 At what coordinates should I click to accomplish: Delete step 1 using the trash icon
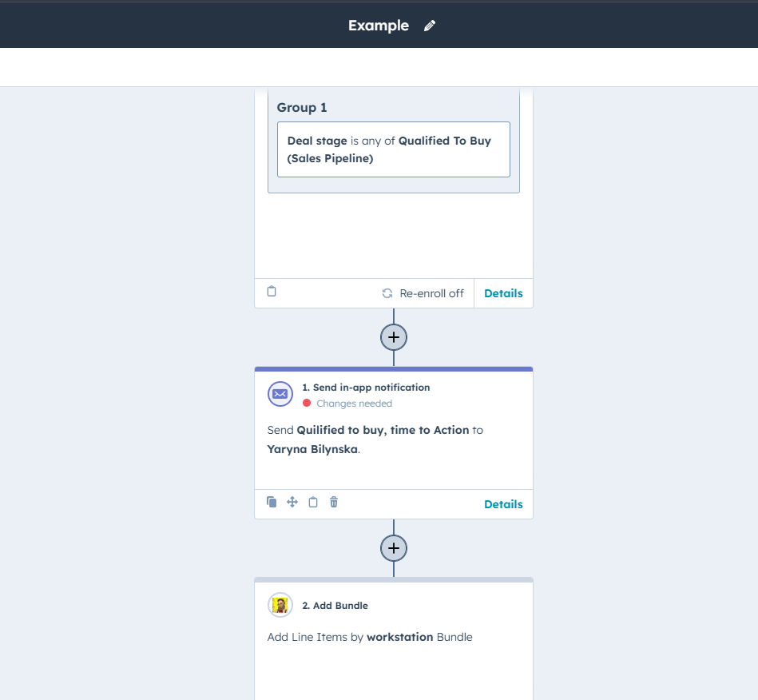point(334,502)
